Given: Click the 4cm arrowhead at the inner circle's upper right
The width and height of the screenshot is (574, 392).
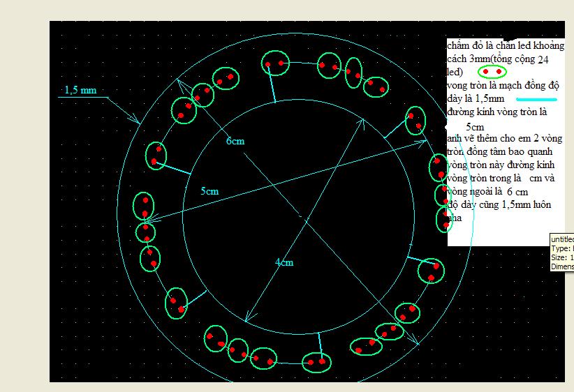Looking at the screenshot, I should pyautogui.click(x=362, y=122).
